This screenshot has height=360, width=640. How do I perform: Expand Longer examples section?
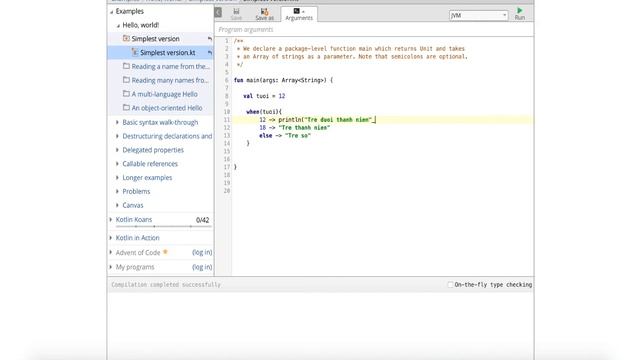[x=117, y=178]
